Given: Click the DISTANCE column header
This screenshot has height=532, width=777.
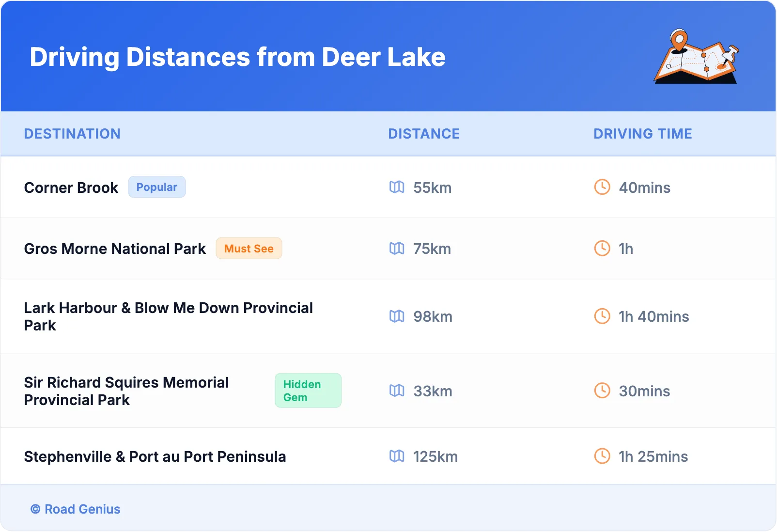Looking at the screenshot, I should tap(424, 134).
